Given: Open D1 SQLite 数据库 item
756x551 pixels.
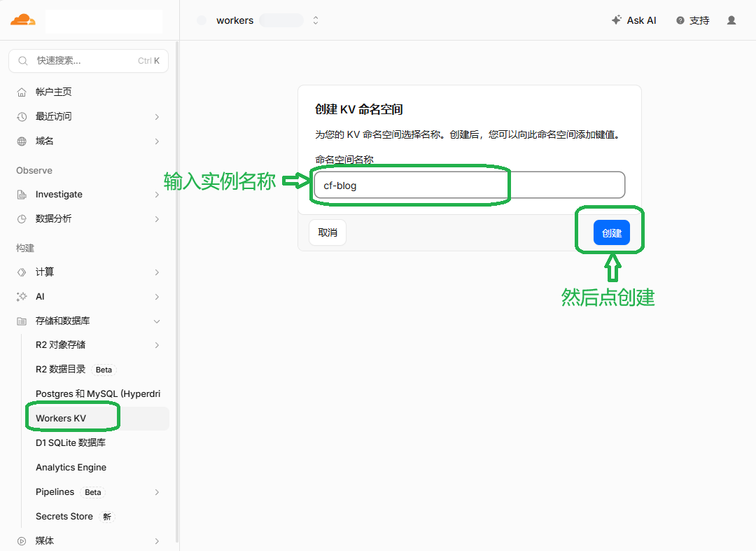Looking at the screenshot, I should tap(71, 442).
